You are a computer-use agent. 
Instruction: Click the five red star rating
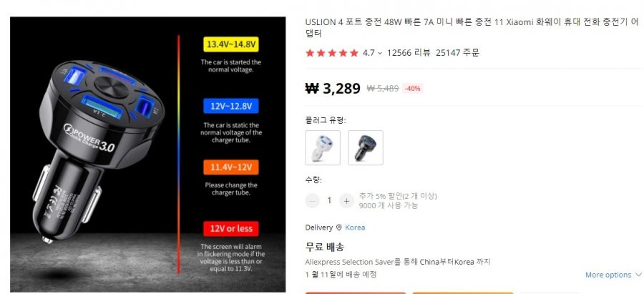pos(332,53)
